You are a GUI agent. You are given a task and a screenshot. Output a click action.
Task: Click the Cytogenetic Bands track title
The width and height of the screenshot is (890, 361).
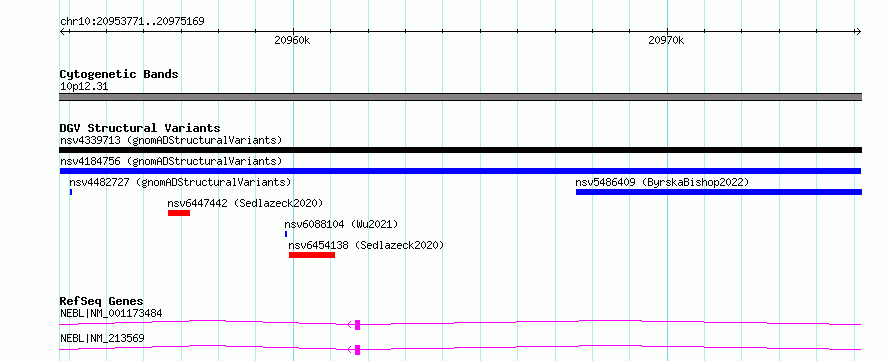click(x=119, y=74)
